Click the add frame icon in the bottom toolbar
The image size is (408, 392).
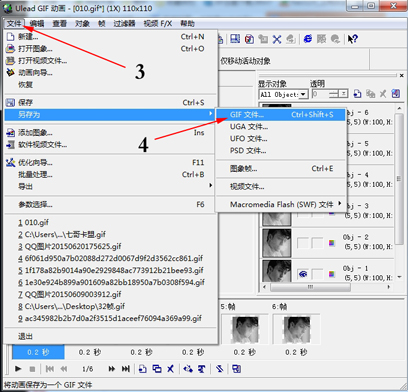coord(143,369)
